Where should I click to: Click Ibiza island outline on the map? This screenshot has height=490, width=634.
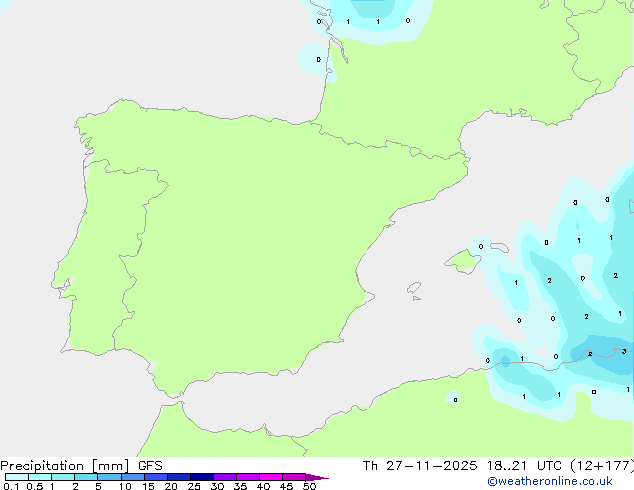(x=414, y=288)
